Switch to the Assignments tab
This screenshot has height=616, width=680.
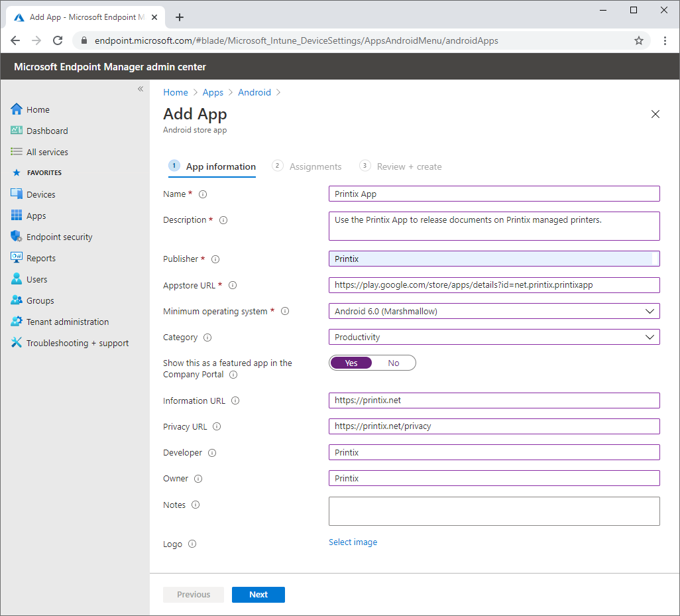[307, 166]
